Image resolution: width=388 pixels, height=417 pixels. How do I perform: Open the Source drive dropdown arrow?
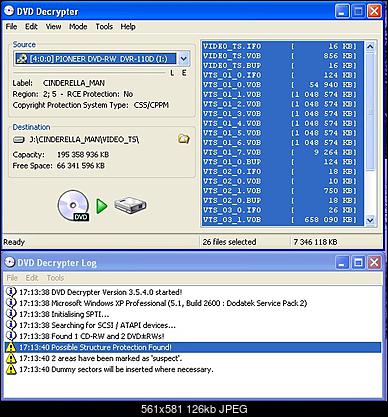pos(184,59)
